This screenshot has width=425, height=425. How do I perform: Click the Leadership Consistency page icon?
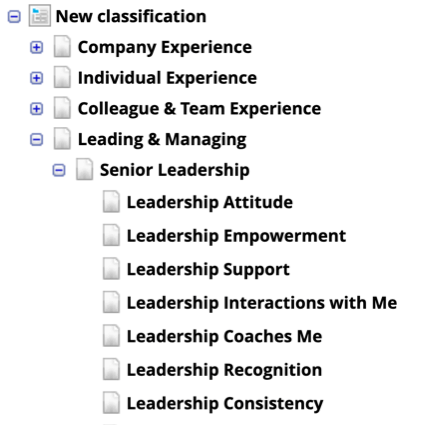click(111, 402)
